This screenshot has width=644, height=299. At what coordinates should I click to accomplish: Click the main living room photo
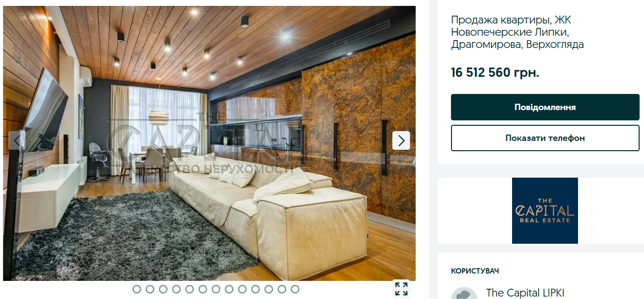pos(209,143)
